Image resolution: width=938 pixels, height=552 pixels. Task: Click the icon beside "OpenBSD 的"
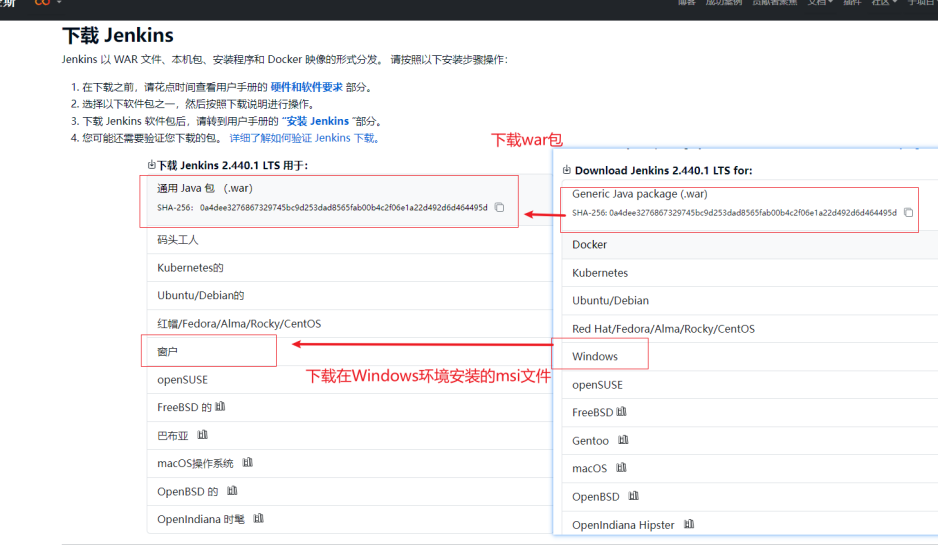pyautogui.click(x=232, y=491)
